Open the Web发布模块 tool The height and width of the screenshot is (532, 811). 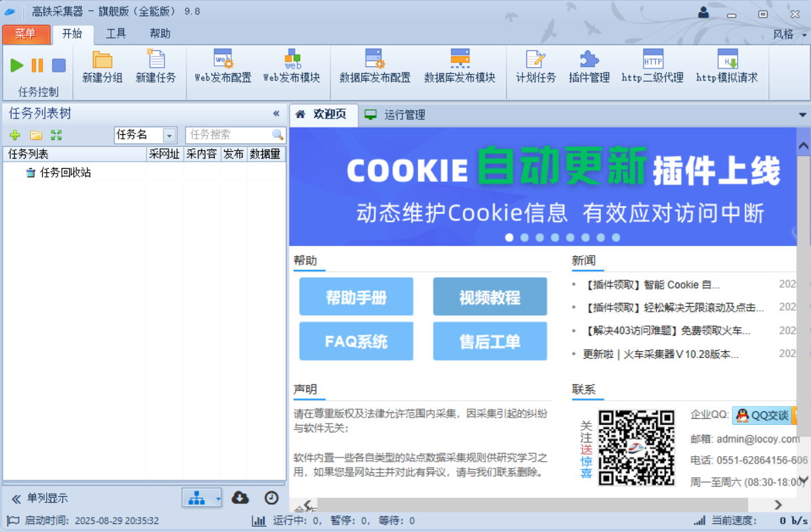click(x=292, y=67)
